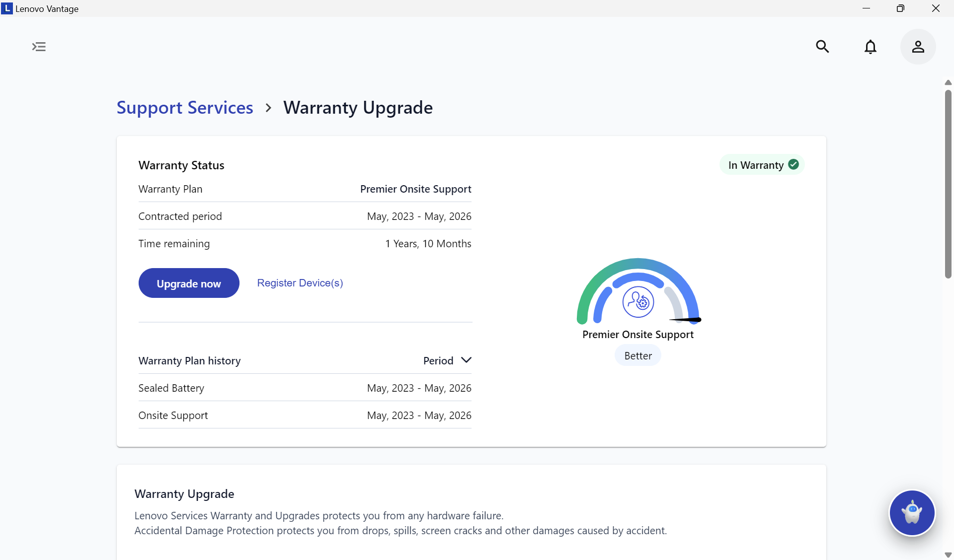Click the scroll down arrow
This screenshot has width=954, height=560.
(948, 555)
